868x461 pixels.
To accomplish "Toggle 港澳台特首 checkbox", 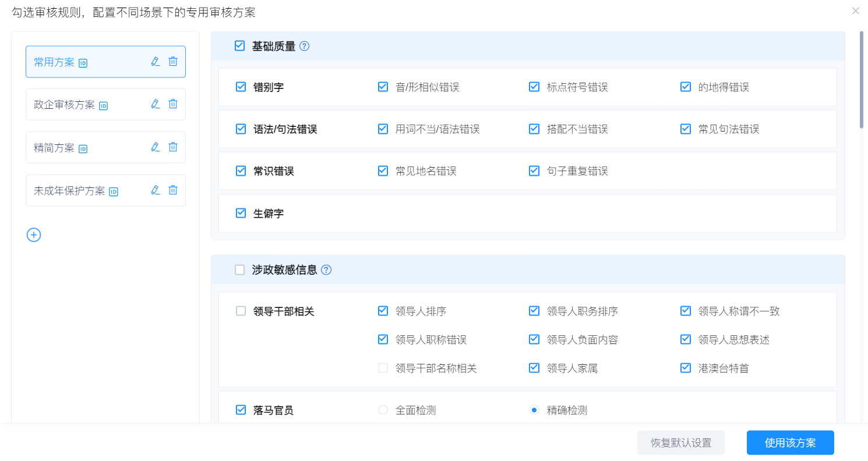I will (686, 368).
